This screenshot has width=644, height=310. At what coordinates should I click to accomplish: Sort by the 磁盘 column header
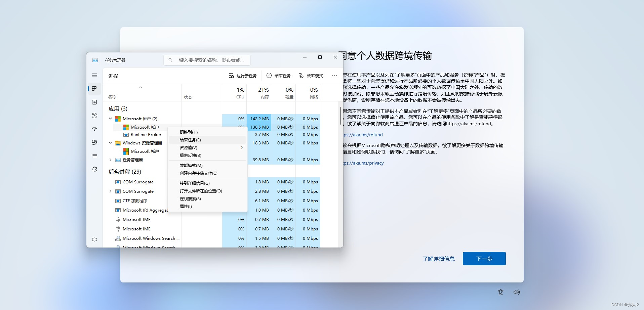click(283, 93)
